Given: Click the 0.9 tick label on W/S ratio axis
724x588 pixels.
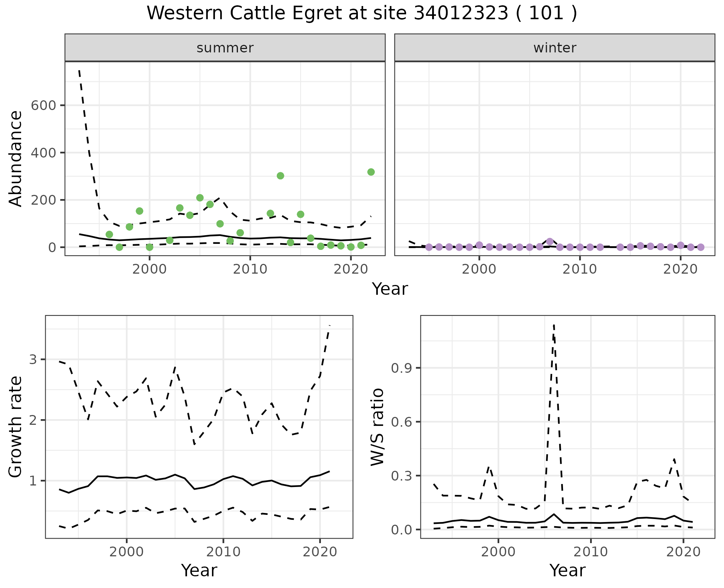Looking at the screenshot, I should [x=402, y=368].
